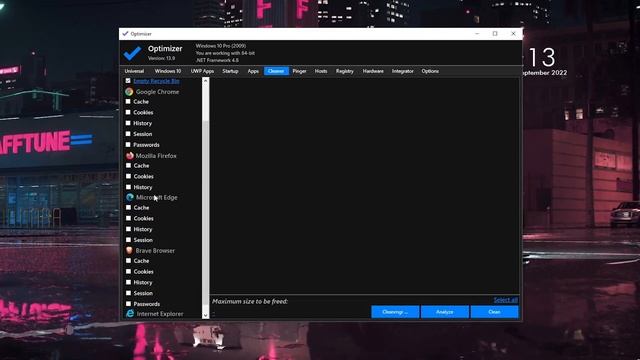Go to the Startup tab

[x=230, y=71]
